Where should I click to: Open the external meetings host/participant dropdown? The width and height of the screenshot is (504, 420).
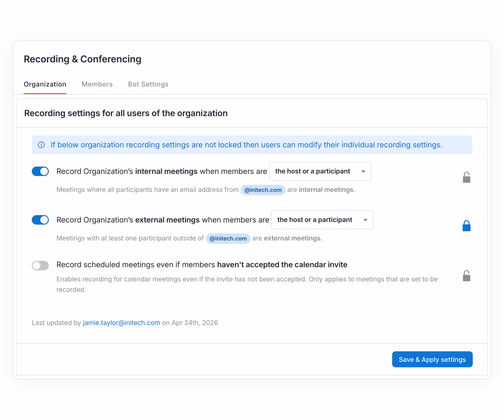pyautogui.click(x=322, y=220)
